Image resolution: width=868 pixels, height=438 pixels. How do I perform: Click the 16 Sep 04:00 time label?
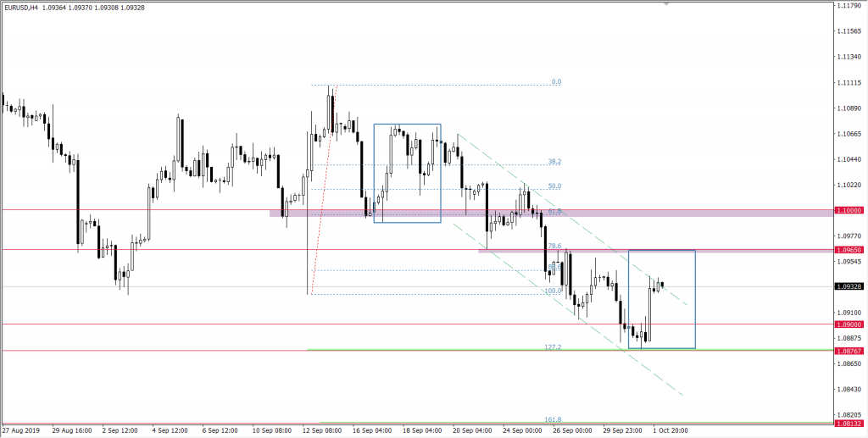pyautogui.click(x=373, y=430)
